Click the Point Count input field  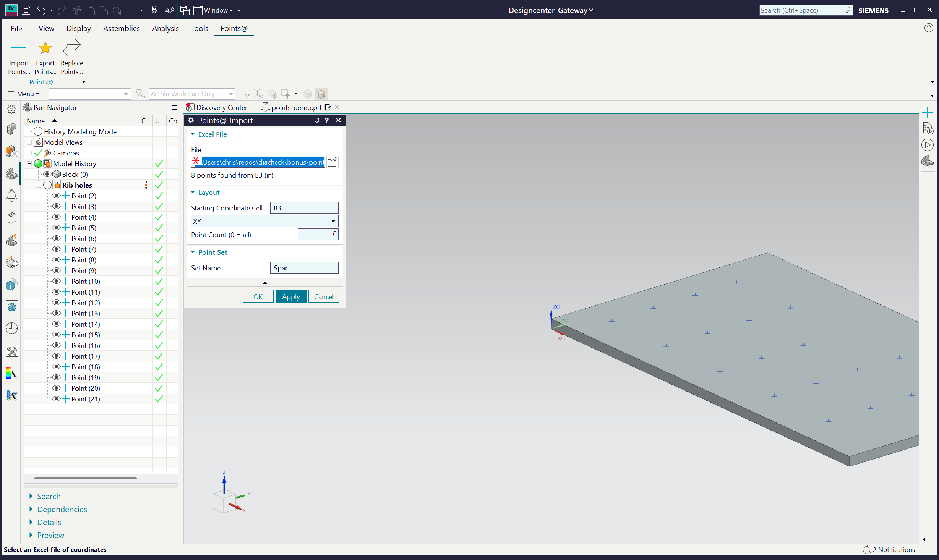tap(318, 234)
